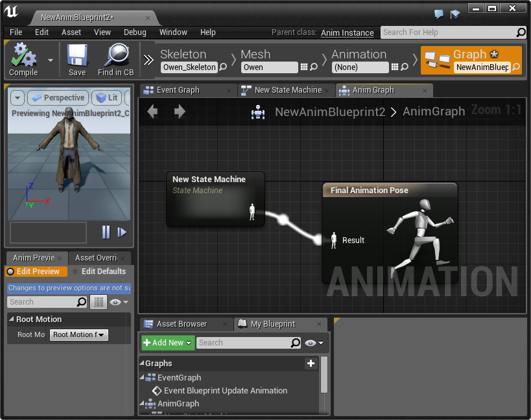Open the Root Motion mode dropdown
The width and height of the screenshot is (531, 420).
(x=79, y=335)
